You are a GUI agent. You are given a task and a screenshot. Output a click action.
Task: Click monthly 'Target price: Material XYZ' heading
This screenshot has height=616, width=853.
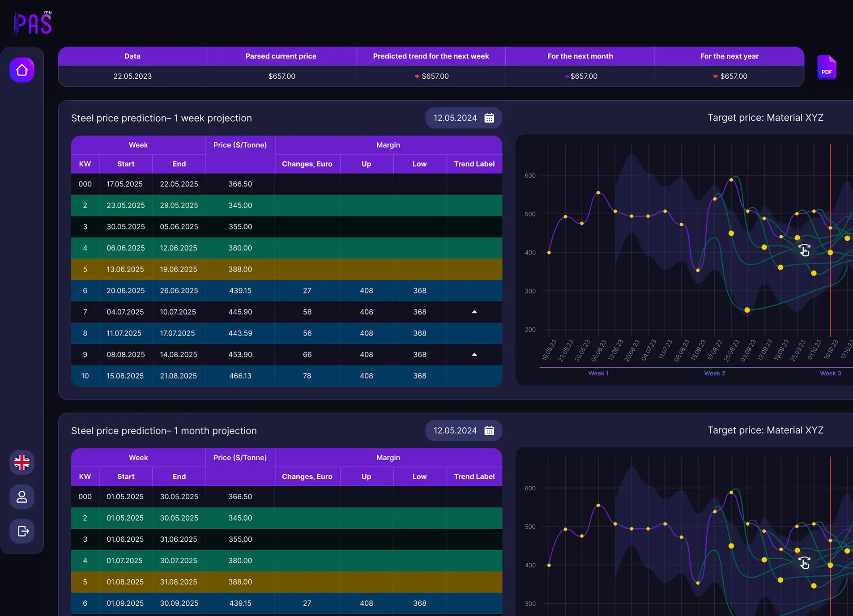(x=765, y=430)
